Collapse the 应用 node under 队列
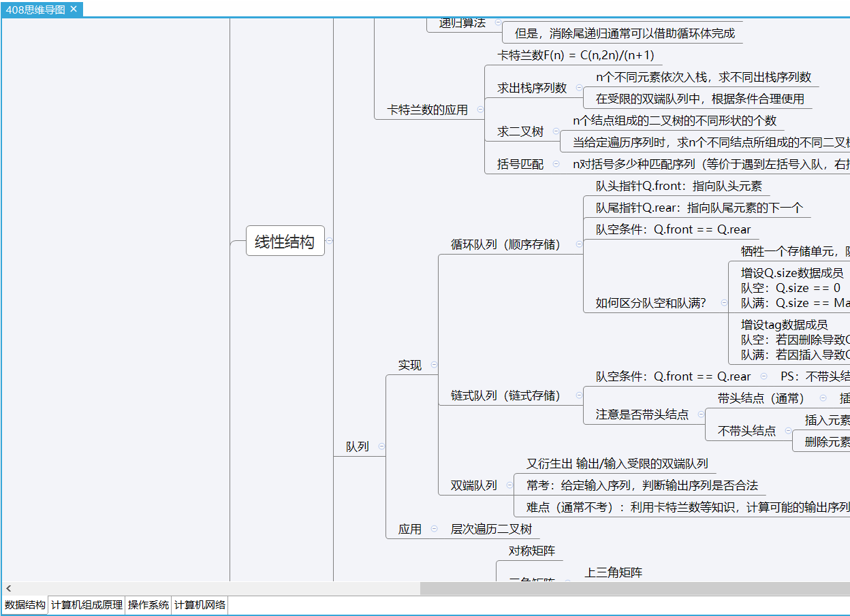 point(434,529)
